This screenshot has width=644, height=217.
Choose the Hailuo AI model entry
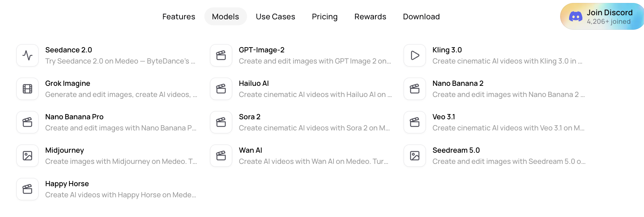click(x=300, y=89)
